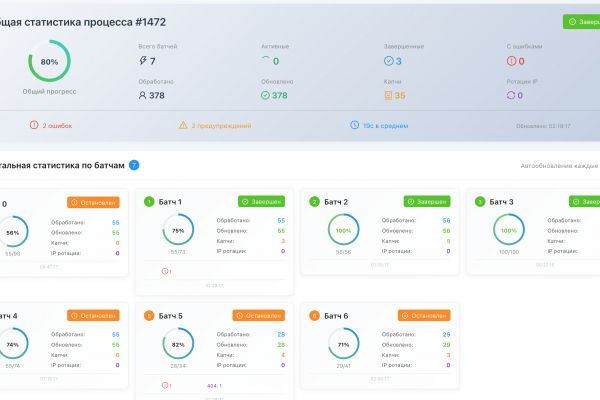Screen dimensions: 600x400
Task: Click the batch details section heading
Action: click(x=62, y=165)
